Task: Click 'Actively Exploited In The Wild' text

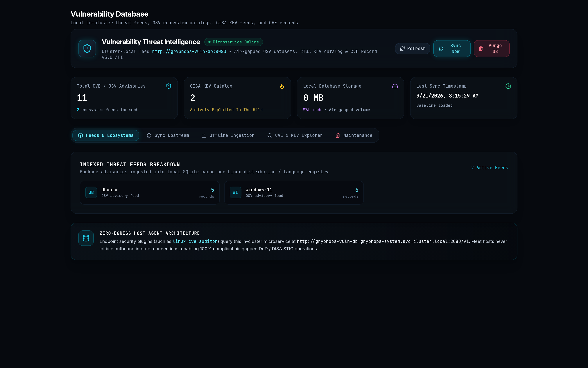Action: pyautogui.click(x=226, y=110)
